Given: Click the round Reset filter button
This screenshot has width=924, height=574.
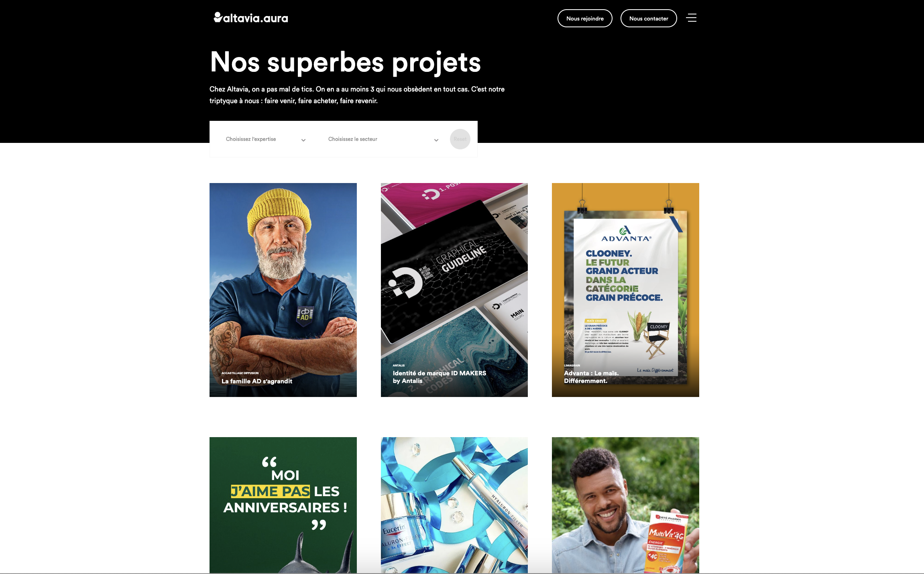Looking at the screenshot, I should tap(460, 139).
